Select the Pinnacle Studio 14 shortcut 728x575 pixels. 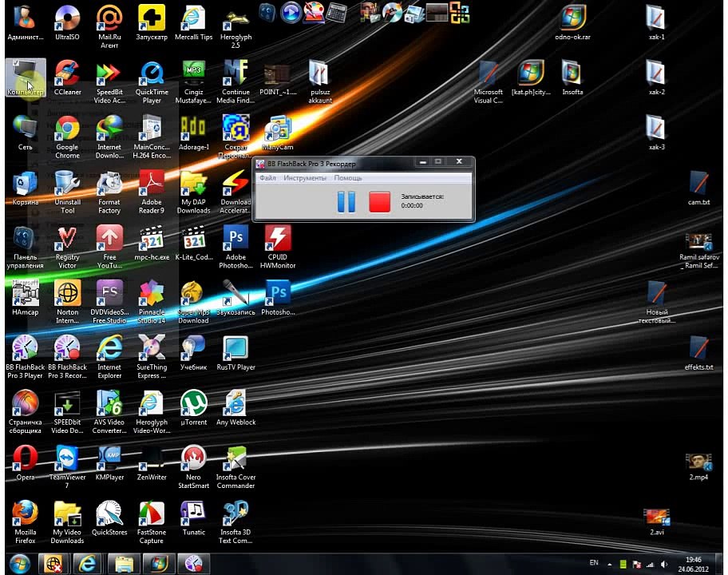(152, 302)
